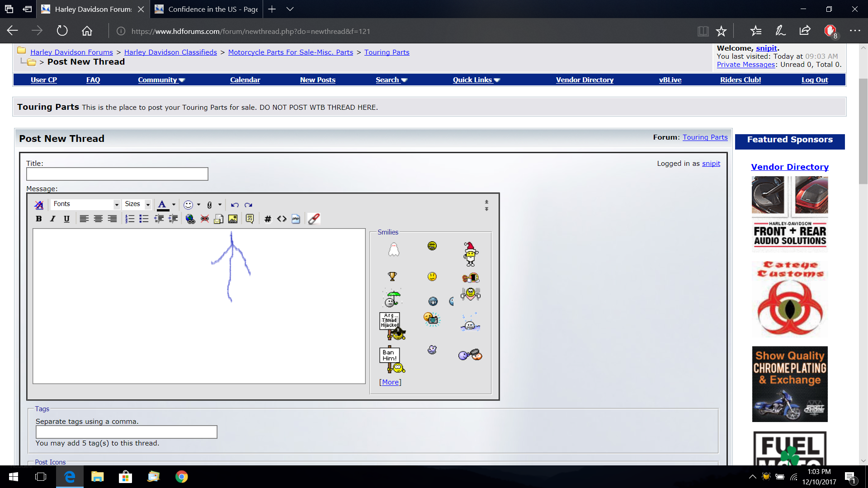
Task: Click the ordered list icon
Action: [x=130, y=219]
